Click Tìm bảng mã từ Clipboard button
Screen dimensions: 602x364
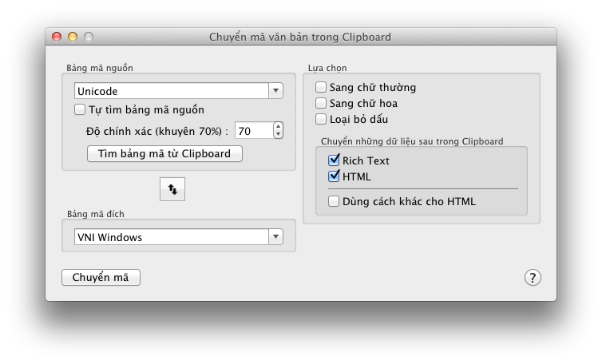click(164, 153)
